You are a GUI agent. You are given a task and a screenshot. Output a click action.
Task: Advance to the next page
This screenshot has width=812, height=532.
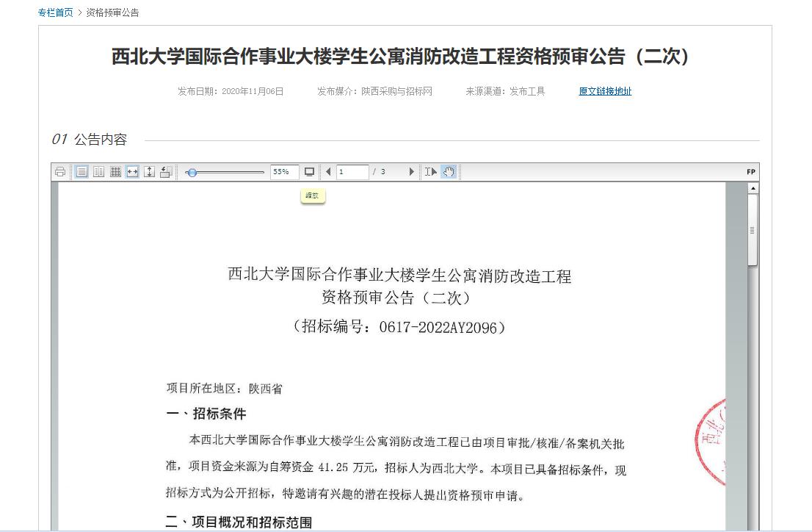(x=411, y=172)
